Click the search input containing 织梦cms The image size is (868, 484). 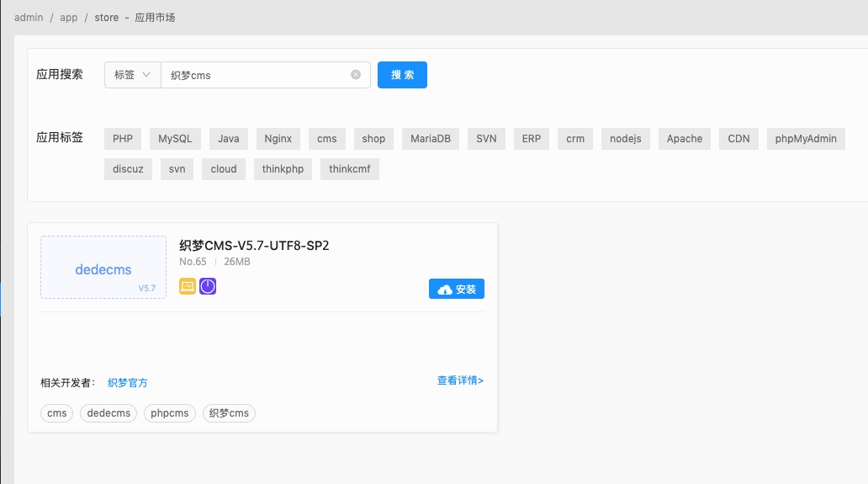coord(265,75)
